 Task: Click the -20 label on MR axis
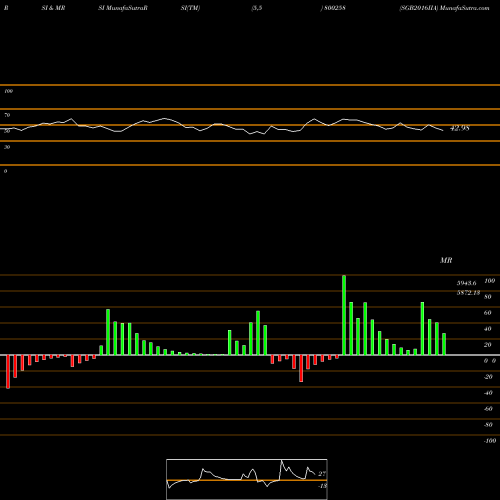(x=488, y=377)
